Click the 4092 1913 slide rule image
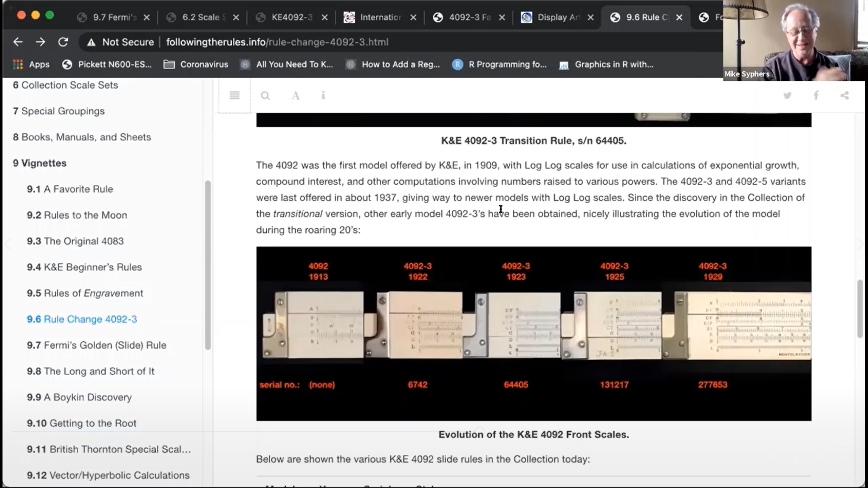This screenshot has height=488, width=868. coord(313,325)
